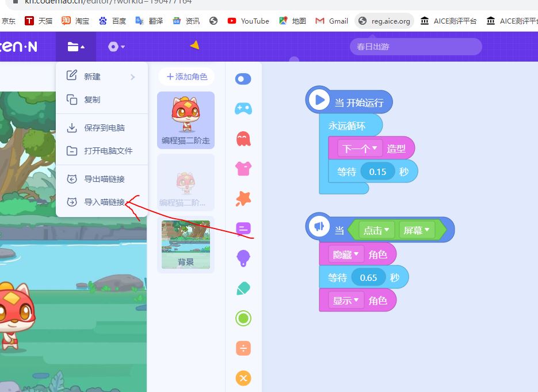
Task: Select the faded 编程猫二阶 sprite thumbnail
Action: point(186,182)
